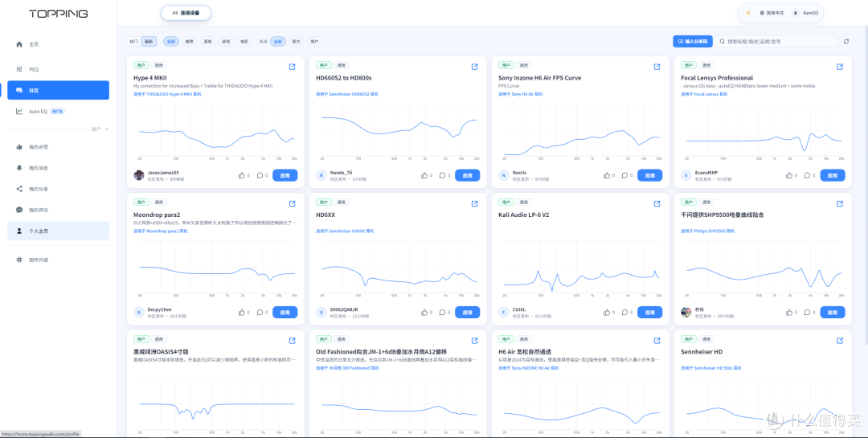Screen dimensions: 868x438
Task: Apply the Hype 4 MKII preset
Action: pos(285,175)
